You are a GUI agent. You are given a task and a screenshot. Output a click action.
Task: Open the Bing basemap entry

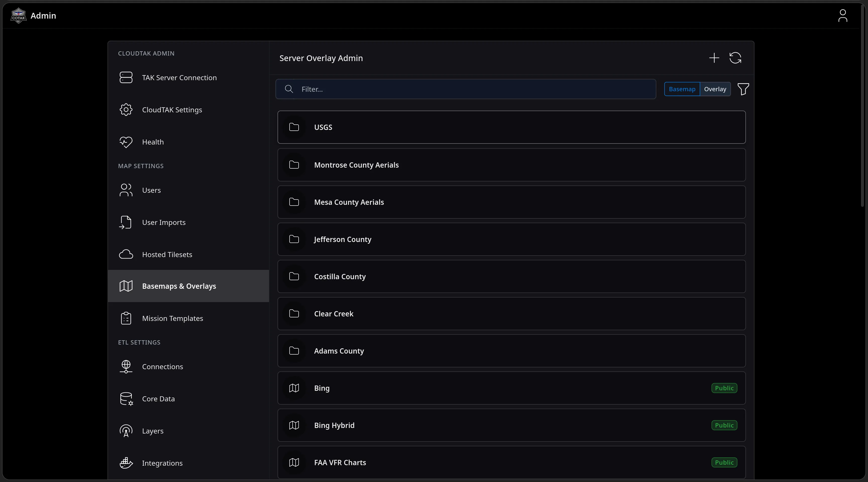point(512,388)
